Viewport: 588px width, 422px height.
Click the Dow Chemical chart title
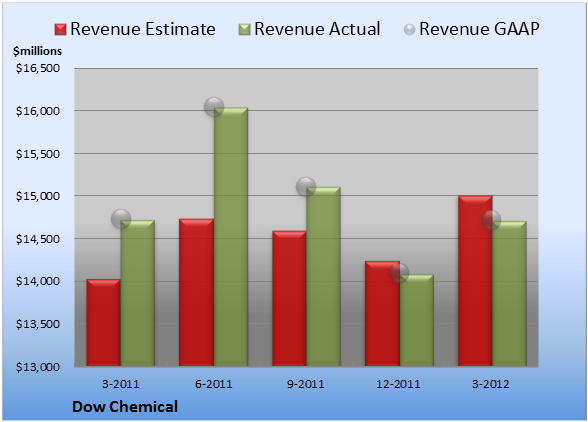click(x=125, y=407)
